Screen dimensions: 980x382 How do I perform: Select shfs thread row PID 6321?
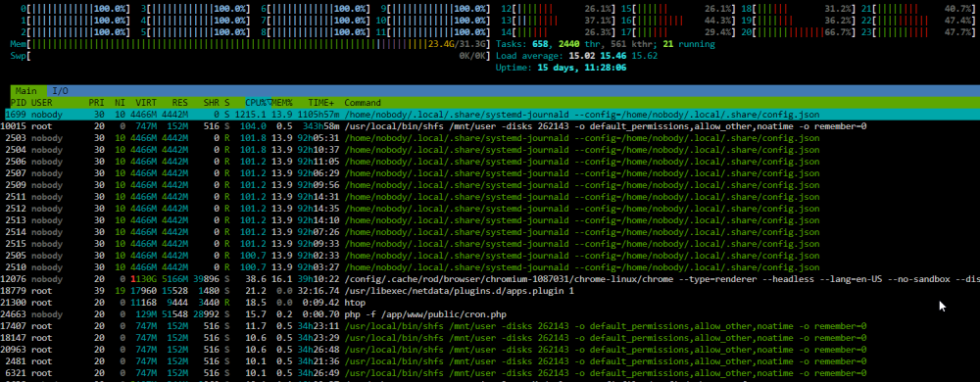490,372
